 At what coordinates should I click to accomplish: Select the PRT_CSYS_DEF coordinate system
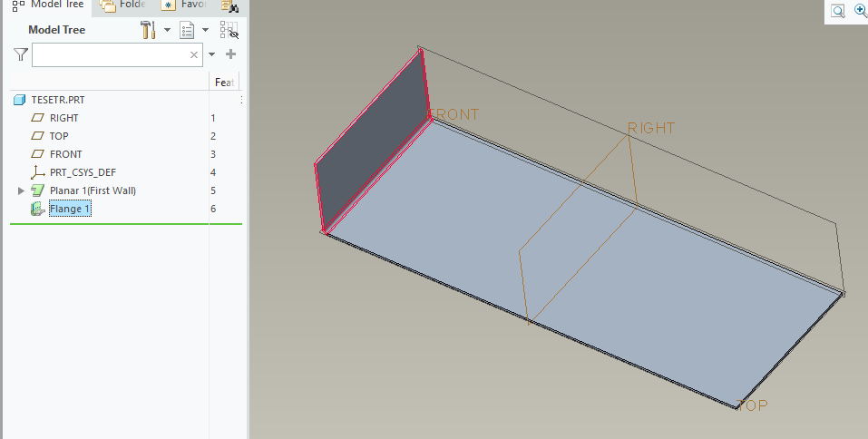pos(83,172)
